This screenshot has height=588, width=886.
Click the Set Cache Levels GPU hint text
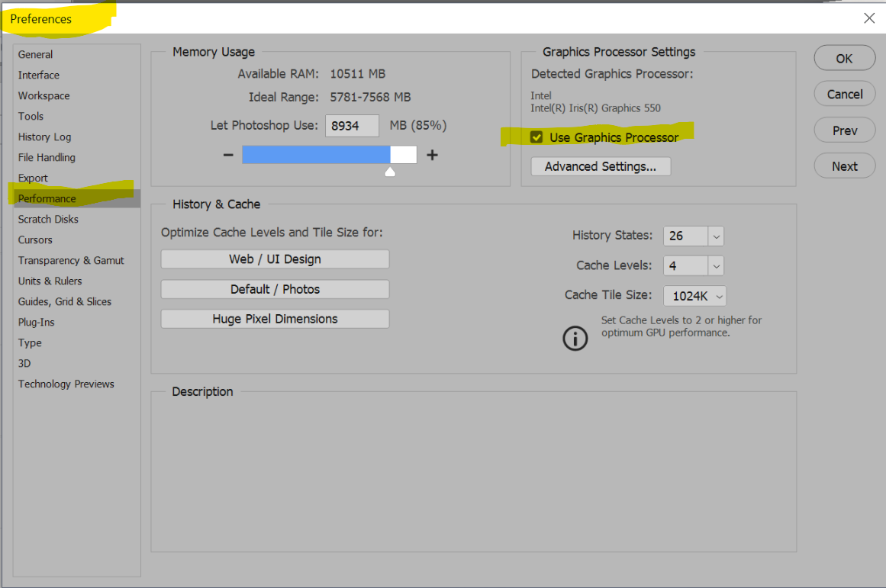click(681, 326)
